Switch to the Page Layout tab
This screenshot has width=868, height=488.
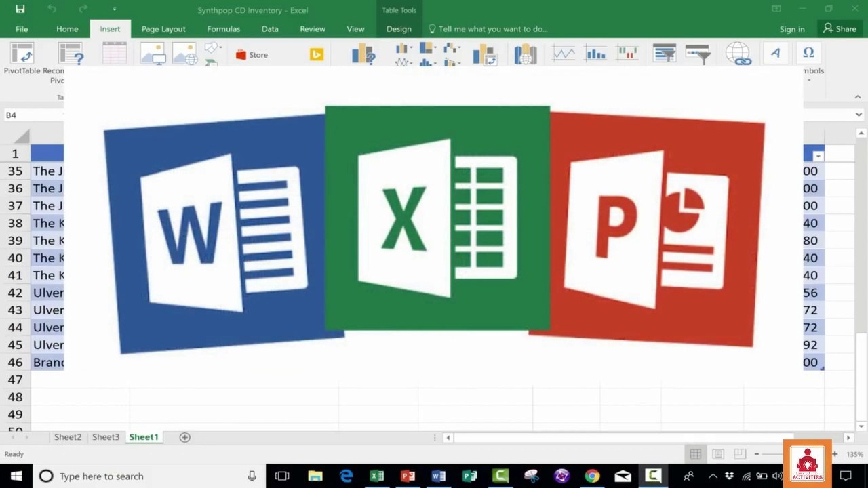click(x=163, y=29)
